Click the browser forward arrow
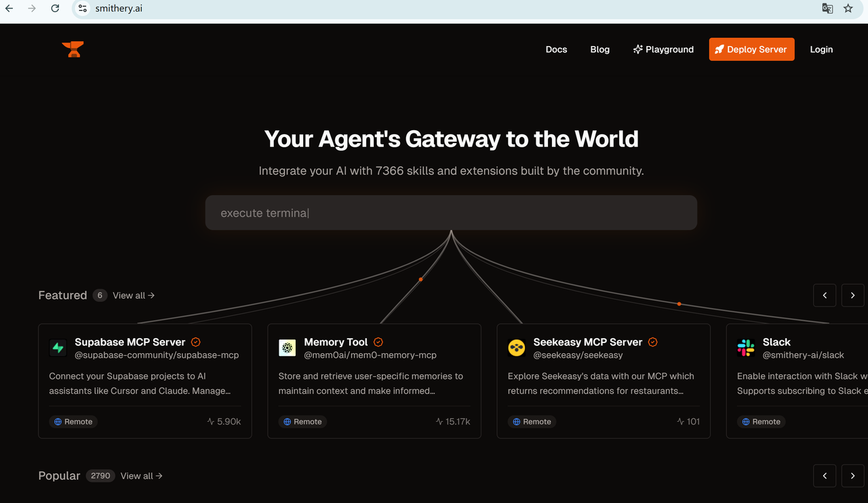 32,9
